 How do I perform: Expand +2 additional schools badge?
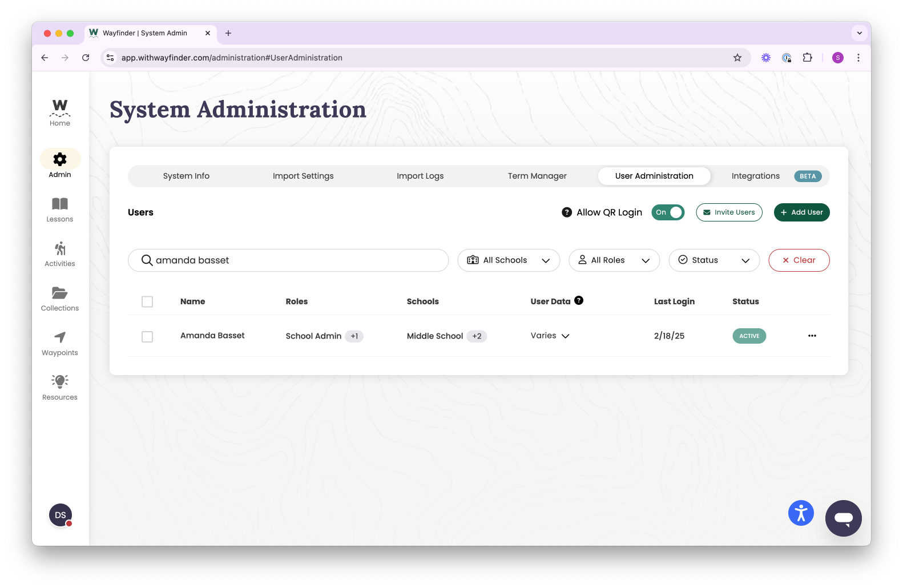pyautogui.click(x=477, y=336)
